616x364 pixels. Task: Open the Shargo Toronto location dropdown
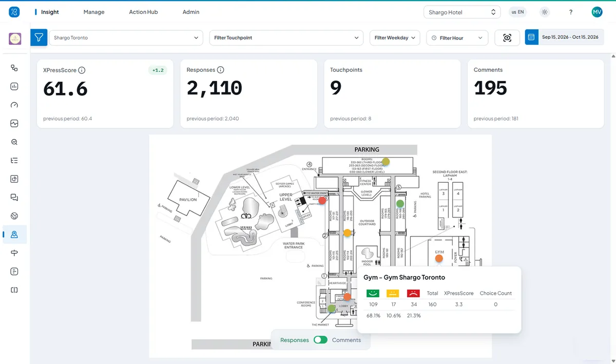point(126,37)
